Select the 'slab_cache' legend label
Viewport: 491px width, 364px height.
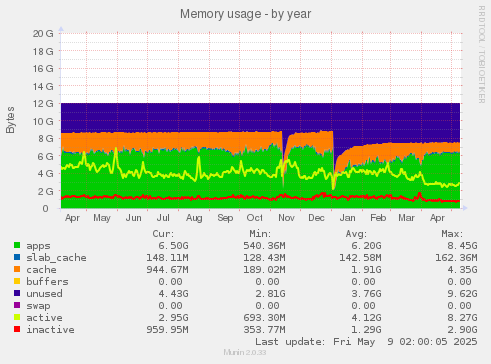click(x=56, y=258)
